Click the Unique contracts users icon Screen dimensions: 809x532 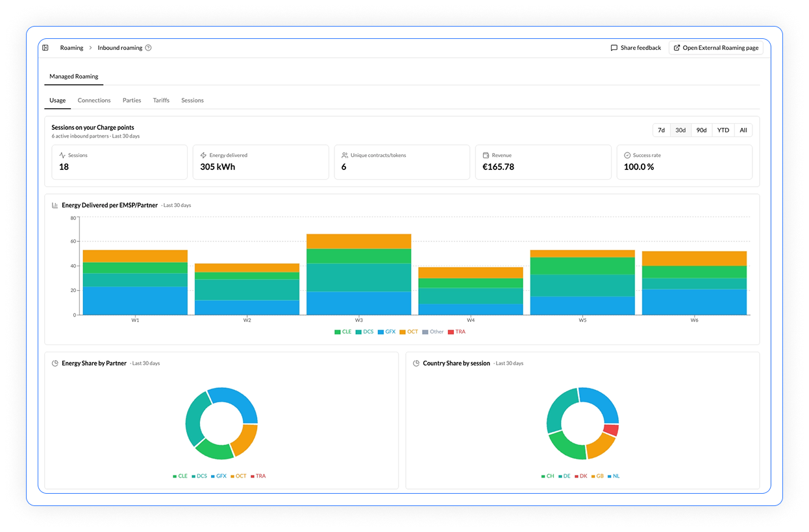345,156
